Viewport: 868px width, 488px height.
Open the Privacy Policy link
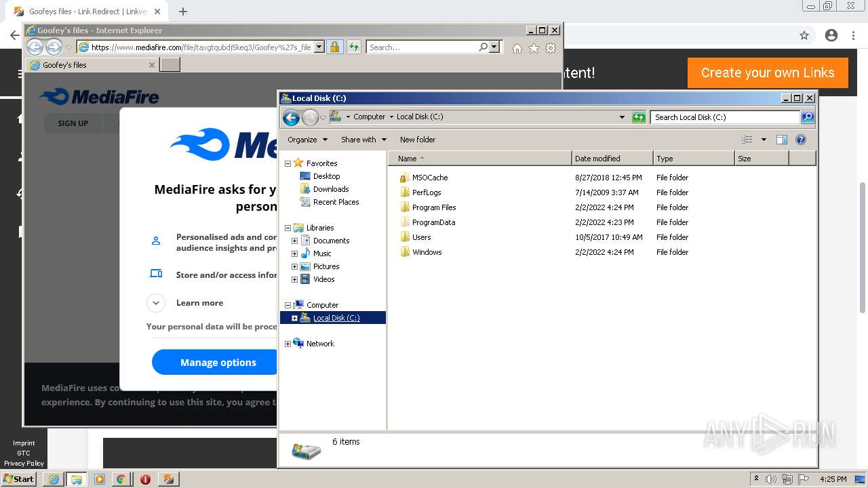pos(24,464)
